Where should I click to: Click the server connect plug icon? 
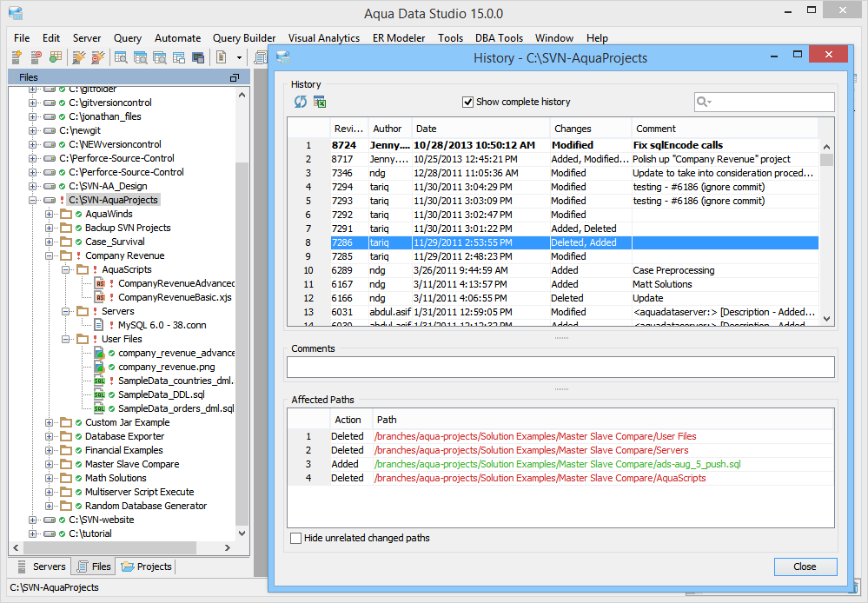pyautogui.click(x=79, y=57)
